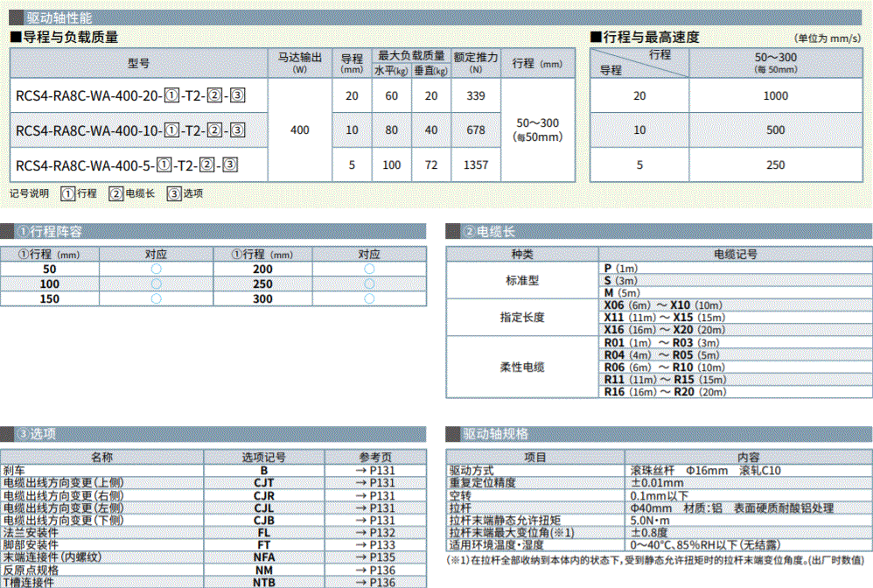The image size is (873, 588).
Task: Click the ③选项 section header bar
Action: tap(213, 434)
